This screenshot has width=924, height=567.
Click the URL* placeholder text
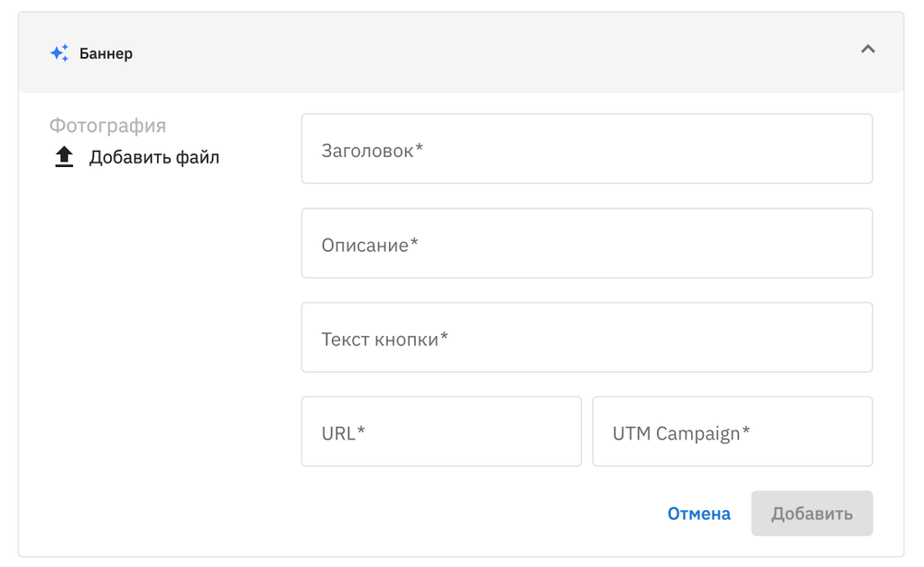pos(343,433)
